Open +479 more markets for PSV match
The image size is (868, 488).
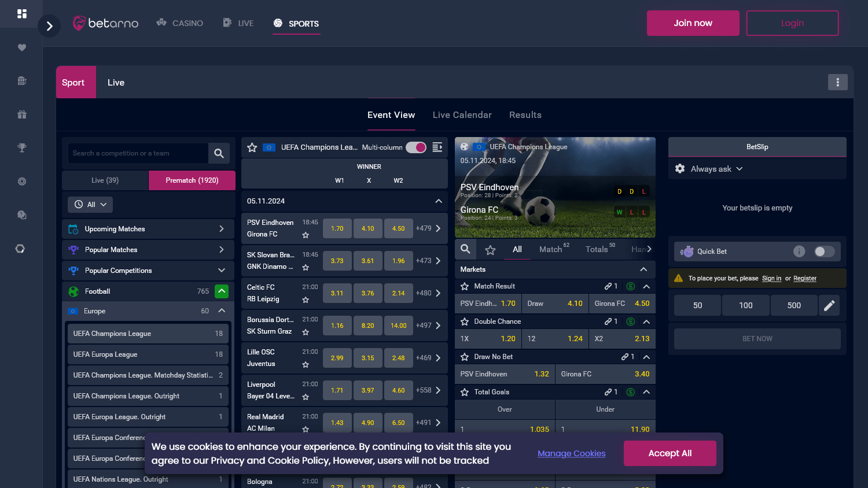[428, 228]
